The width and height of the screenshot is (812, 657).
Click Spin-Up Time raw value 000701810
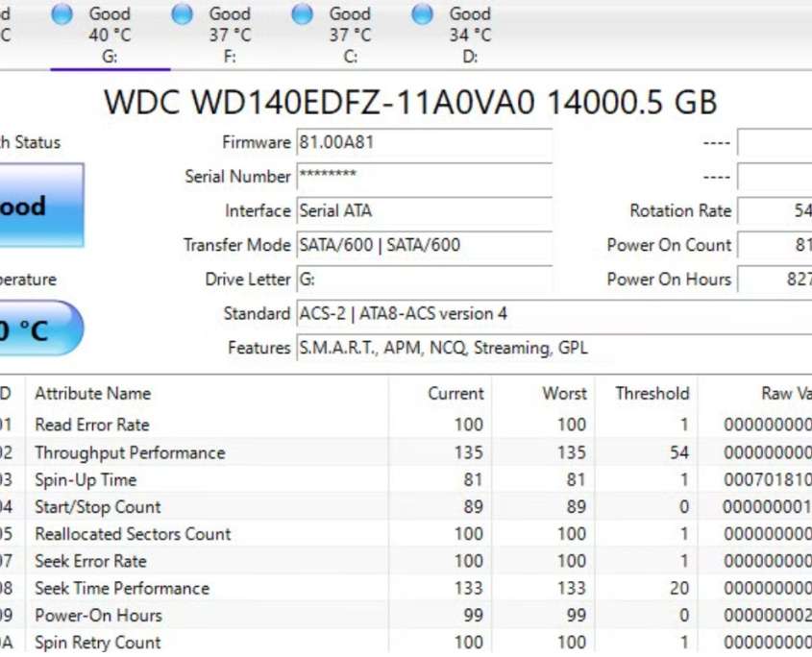[768, 479]
